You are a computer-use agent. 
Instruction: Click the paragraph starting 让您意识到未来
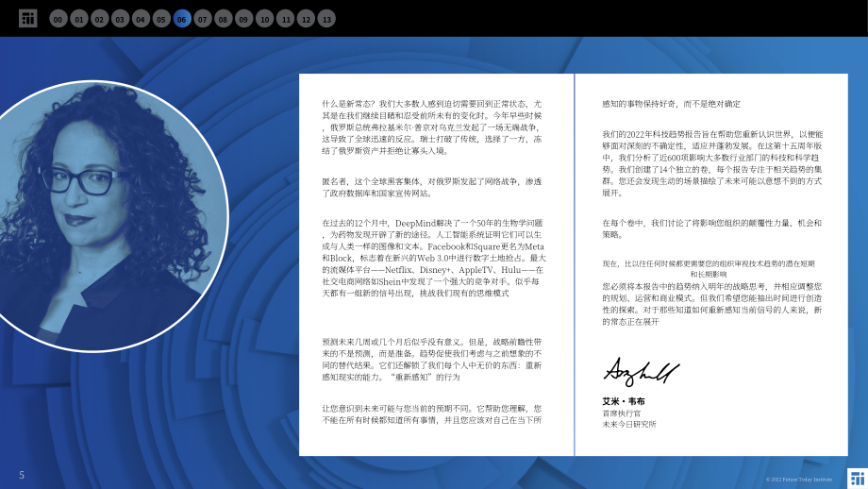tap(432, 414)
